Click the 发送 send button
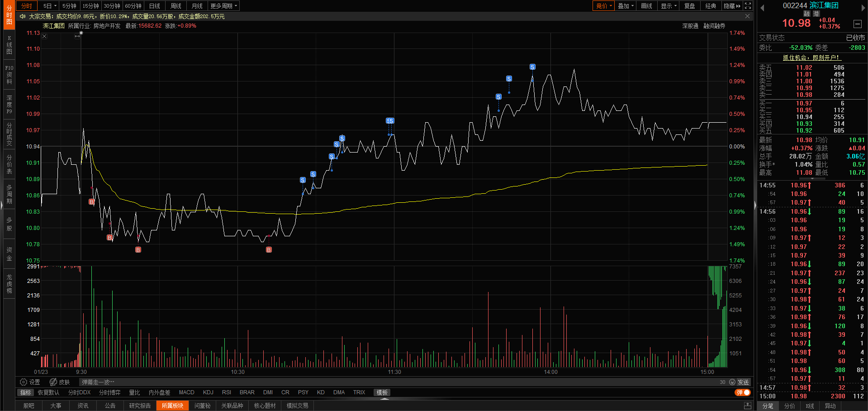868x411 pixels. click(743, 382)
